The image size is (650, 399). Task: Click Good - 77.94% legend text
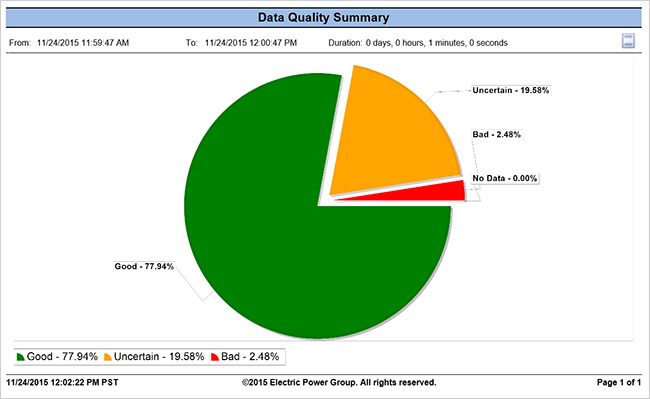[62, 357]
